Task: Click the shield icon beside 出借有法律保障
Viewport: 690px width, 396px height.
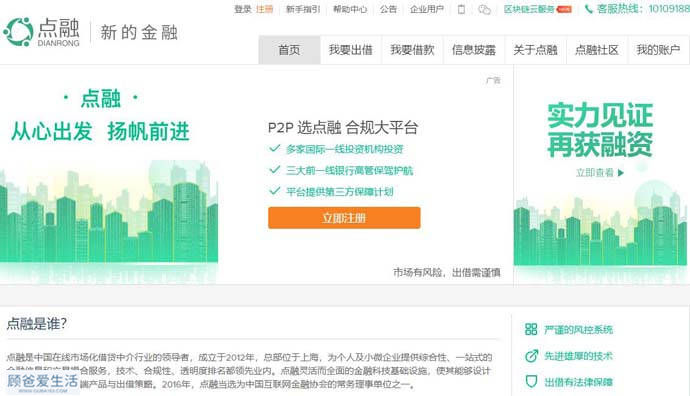Action: coord(531,381)
